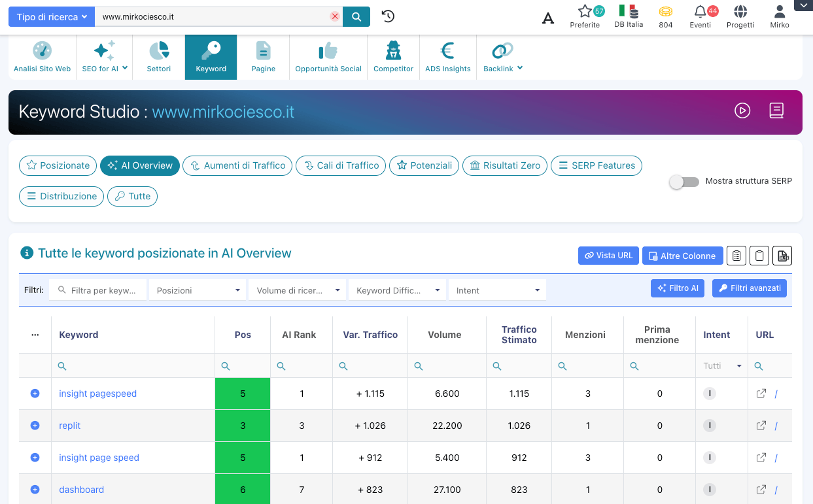Open DB Italia database selector
This screenshot has width=813, height=504.
tap(629, 16)
